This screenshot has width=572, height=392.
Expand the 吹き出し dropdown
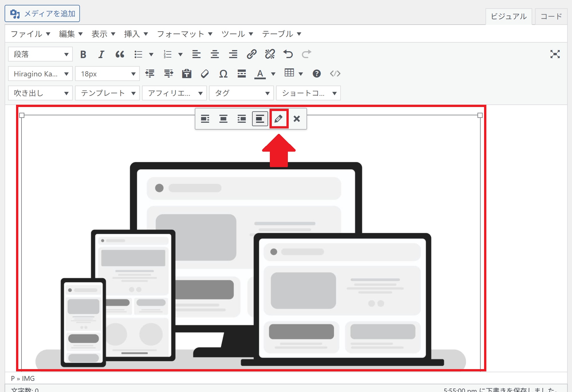tap(40, 93)
